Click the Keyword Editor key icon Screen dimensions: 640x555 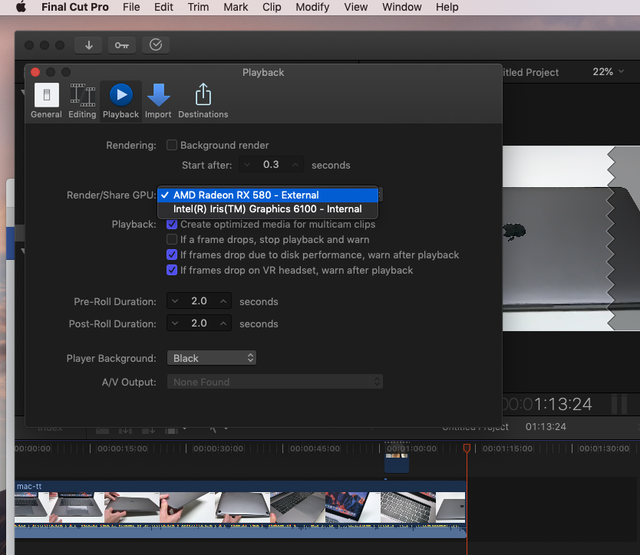coord(122,45)
